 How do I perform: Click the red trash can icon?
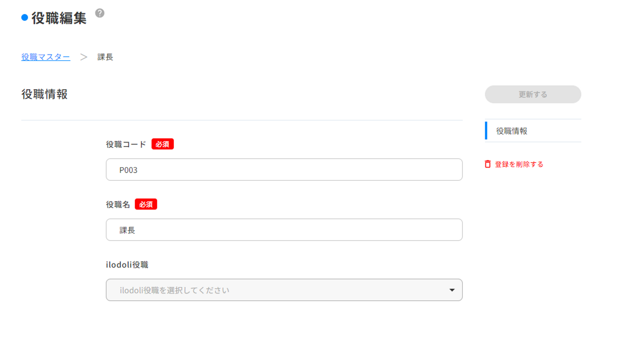tap(488, 164)
